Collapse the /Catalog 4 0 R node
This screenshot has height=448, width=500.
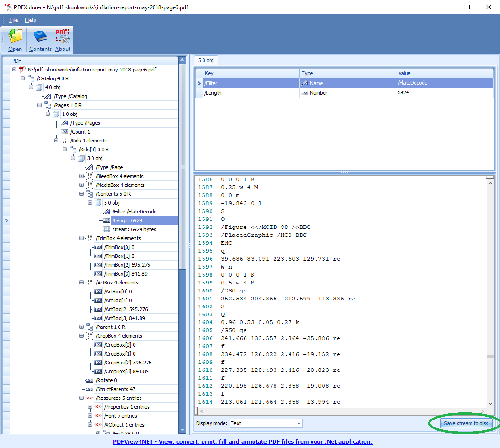tap(22, 78)
